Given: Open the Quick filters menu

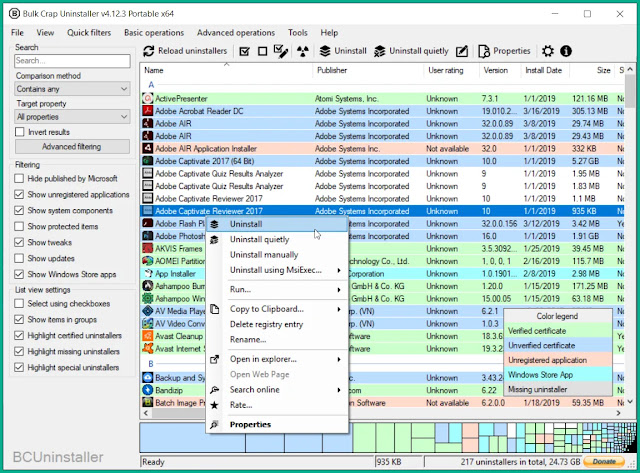Looking at the screenshot, I should pyautogui.click(x=89, y=33).
